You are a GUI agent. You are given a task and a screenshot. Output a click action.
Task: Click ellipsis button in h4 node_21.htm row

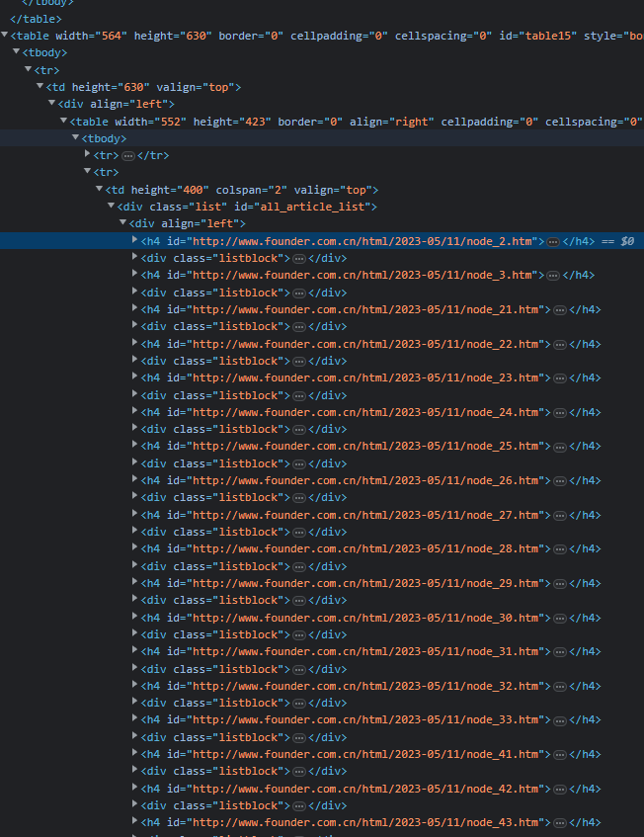click(560, 310)
